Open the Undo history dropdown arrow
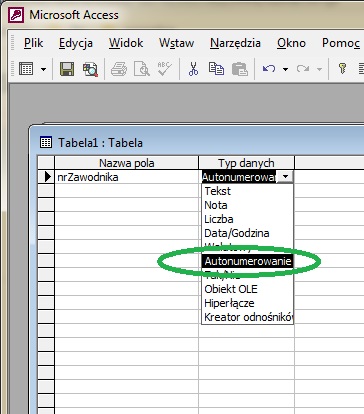The height and width of the screenshot is (414, 364). point(285,69)
